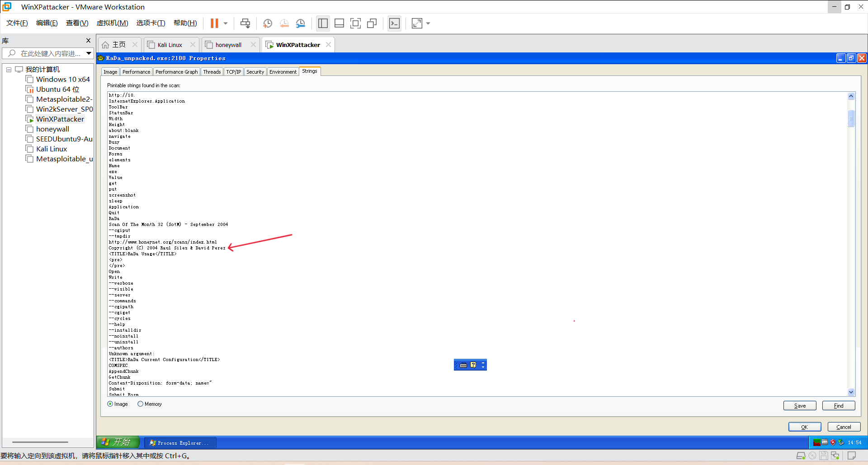This screenshot has height=465, width=868.
Task: Close the Kali Linux VM tab
Action: click(x=193, y=44)
